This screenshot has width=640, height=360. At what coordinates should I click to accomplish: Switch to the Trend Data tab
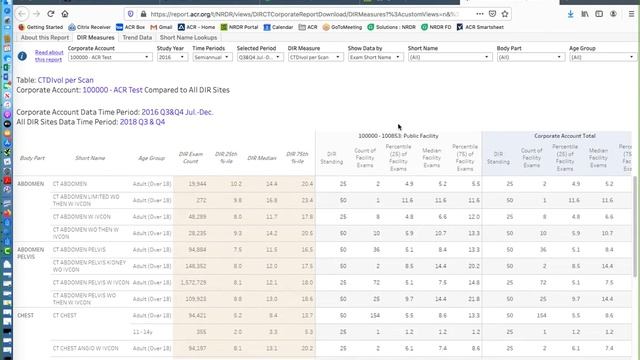coord(137,38)
